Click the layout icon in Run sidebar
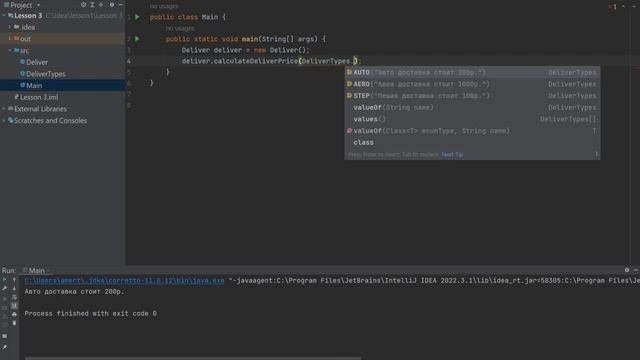 4,336
